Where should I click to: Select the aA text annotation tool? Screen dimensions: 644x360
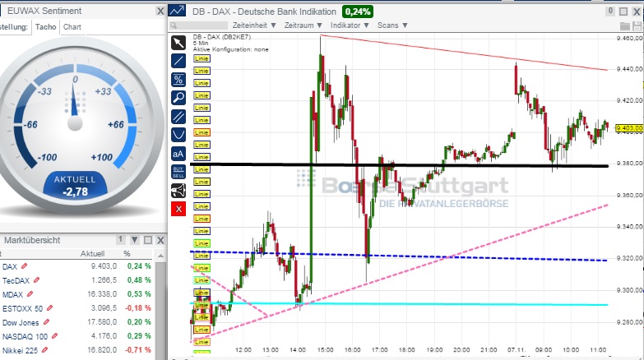[x=178, y=154]
